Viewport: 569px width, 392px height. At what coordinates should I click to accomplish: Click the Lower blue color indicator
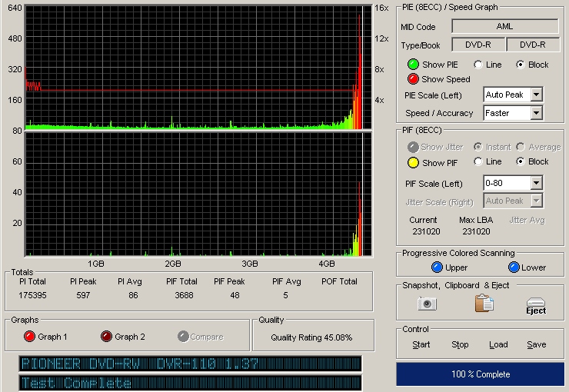[514, 267]
